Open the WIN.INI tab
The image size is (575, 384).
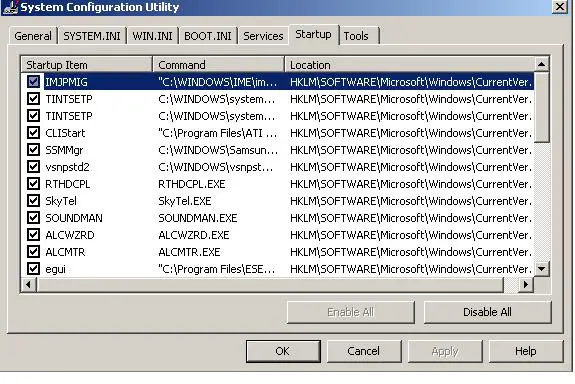click(152, 36)
